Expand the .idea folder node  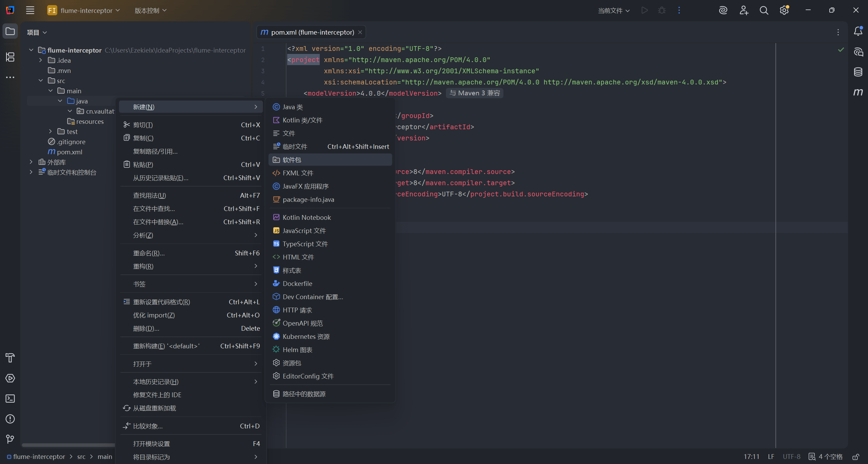[x=41, y=60]
